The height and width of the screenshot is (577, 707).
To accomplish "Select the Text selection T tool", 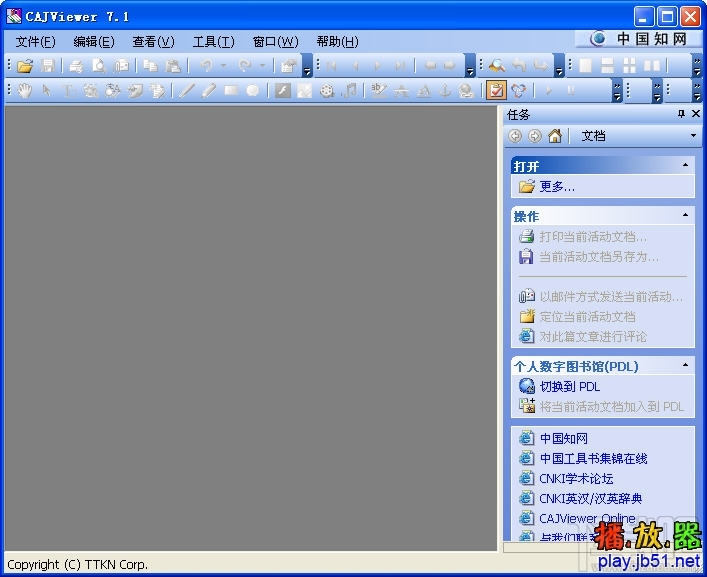I will 68,91.
